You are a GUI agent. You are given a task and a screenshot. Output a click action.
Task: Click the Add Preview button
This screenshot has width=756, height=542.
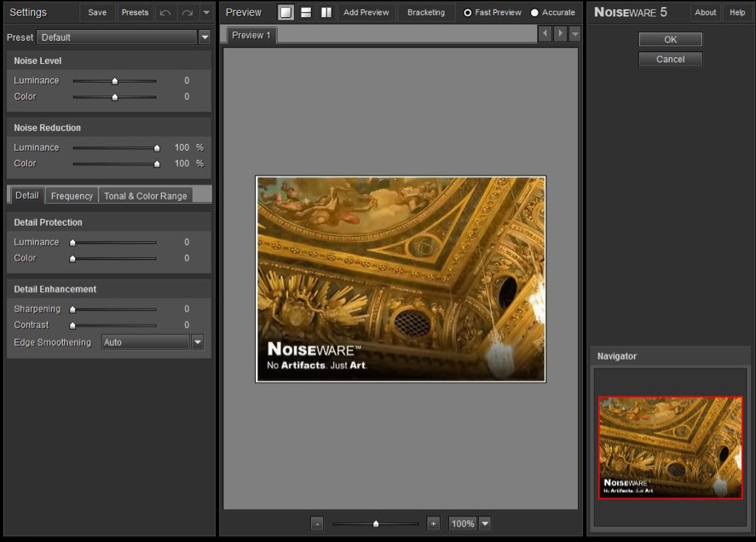pyautogui.click(x=366, y=13)
